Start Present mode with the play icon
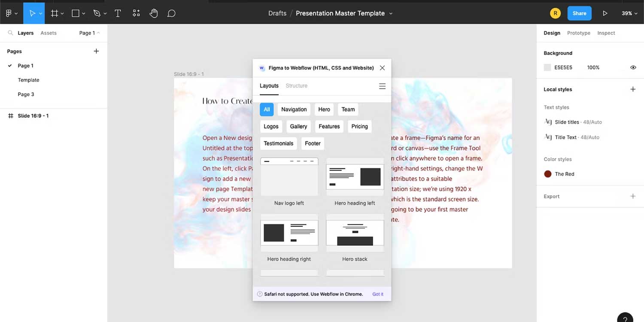The image size is (644, 322). point(605,13)
